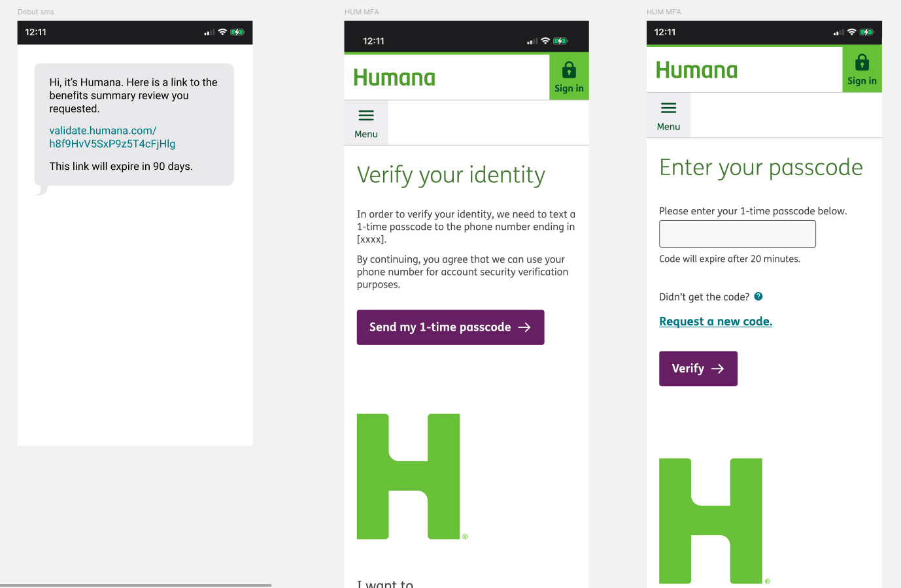Click Sign in lock on Verify identity screen

click(569, 77)
